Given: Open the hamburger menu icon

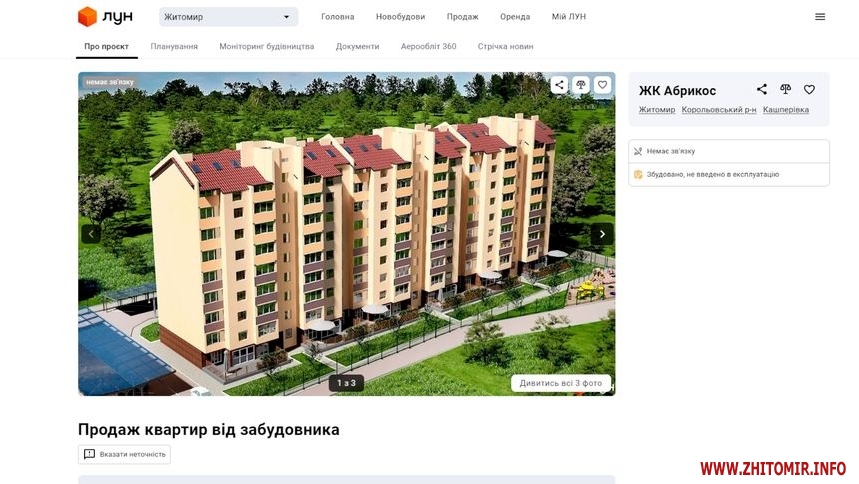Looking at the screenshot, I should 820,17.
